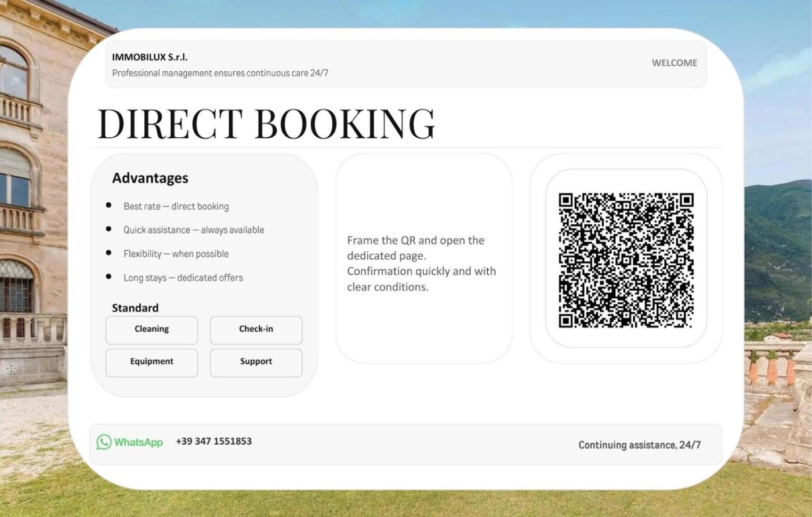Select the Flexibility bullet item
Viewport: 812px width, 517px height.
pos(176,254)
